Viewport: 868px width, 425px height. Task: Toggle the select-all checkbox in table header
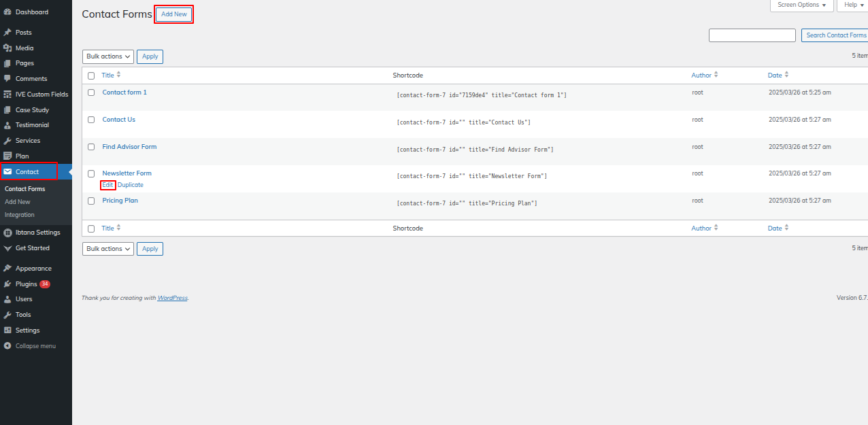(91, 75)
